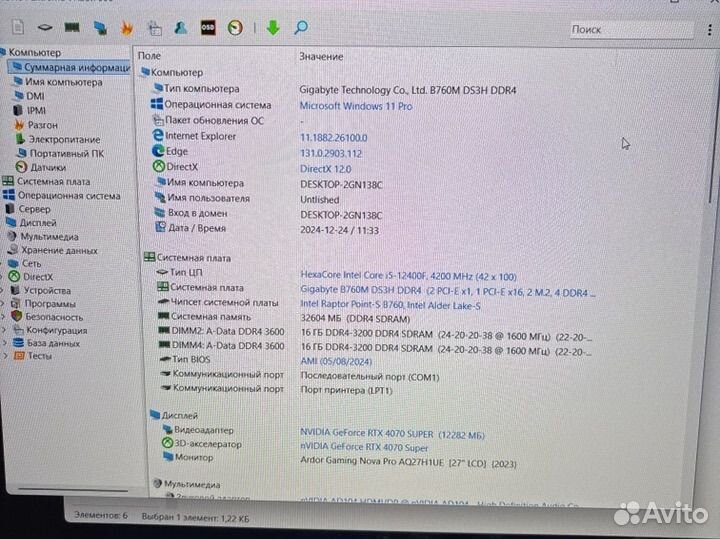The image size is (720, 539).
Task: Select the Конфигурация tree item
Action: coord(50,330)
